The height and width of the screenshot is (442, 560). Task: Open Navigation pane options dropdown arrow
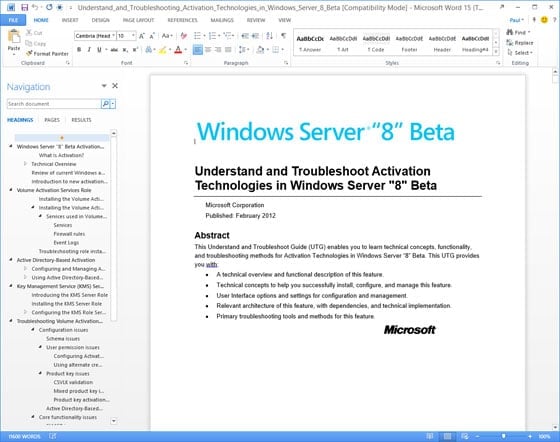[x=104, y=86]
